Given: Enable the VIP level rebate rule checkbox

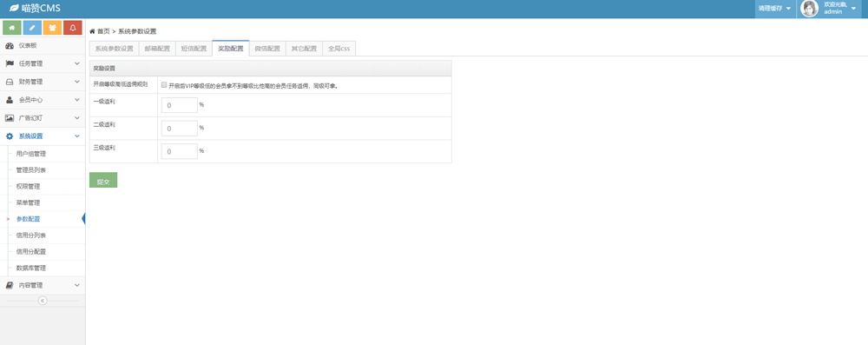Looking at the screenshot, I should tap(164, 85).
